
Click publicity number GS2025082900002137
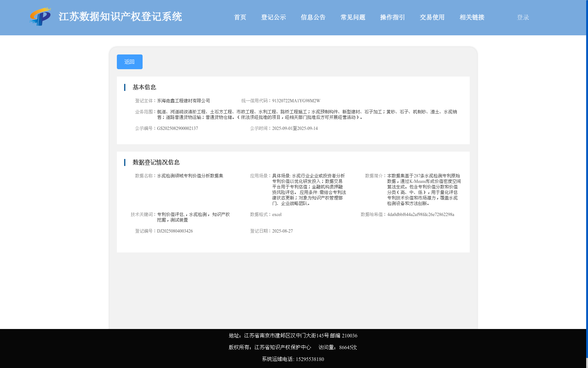(x=178, y=128)
